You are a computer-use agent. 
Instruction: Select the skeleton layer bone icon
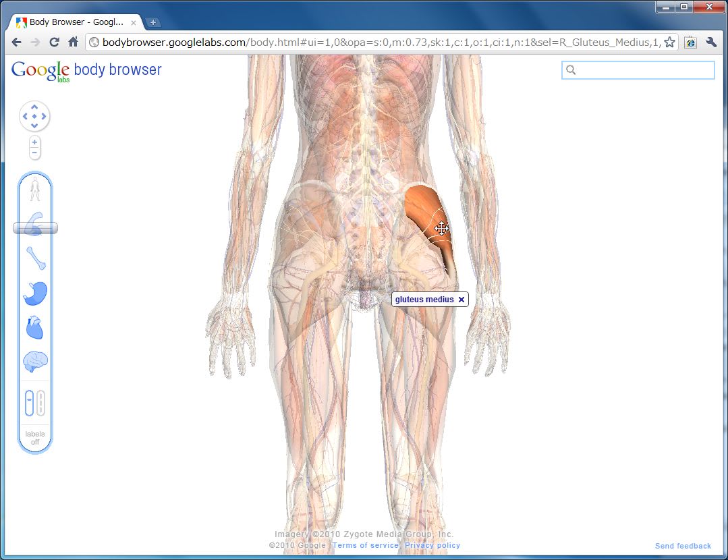tap(35, 258)
